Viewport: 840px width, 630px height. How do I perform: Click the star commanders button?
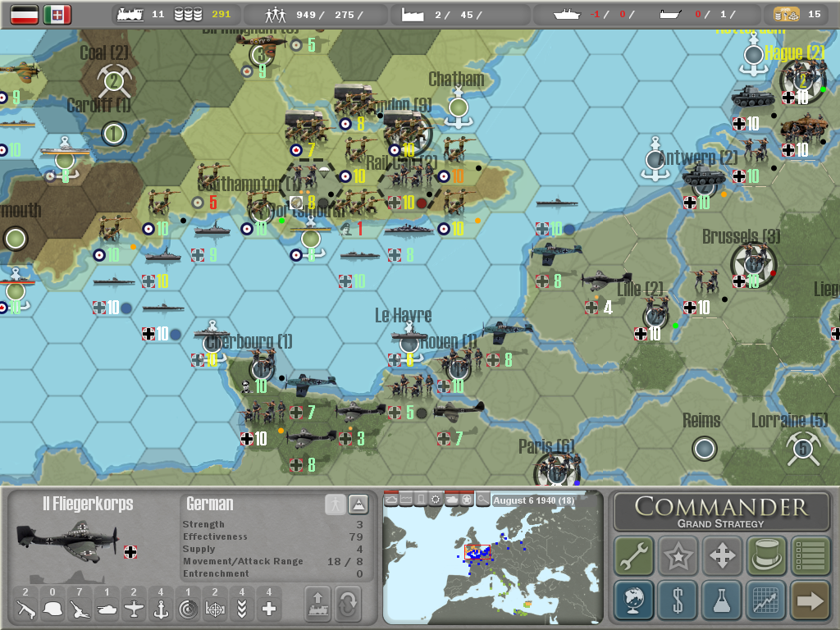tap(678, 557)
